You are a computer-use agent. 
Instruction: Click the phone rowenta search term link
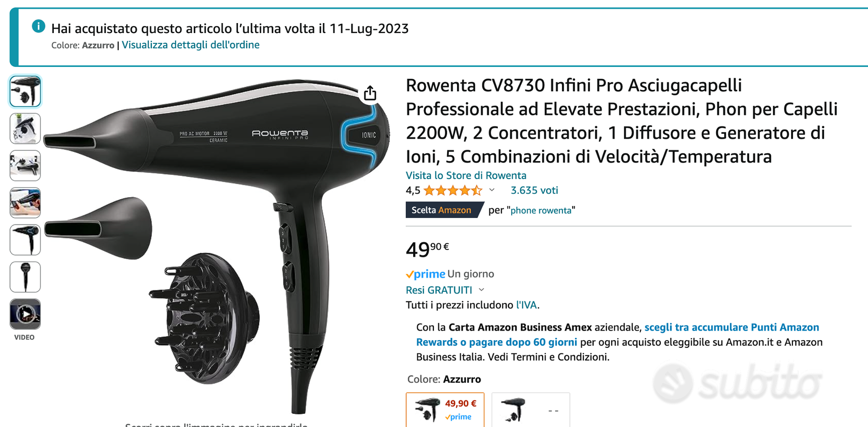(x=541, y=210)
